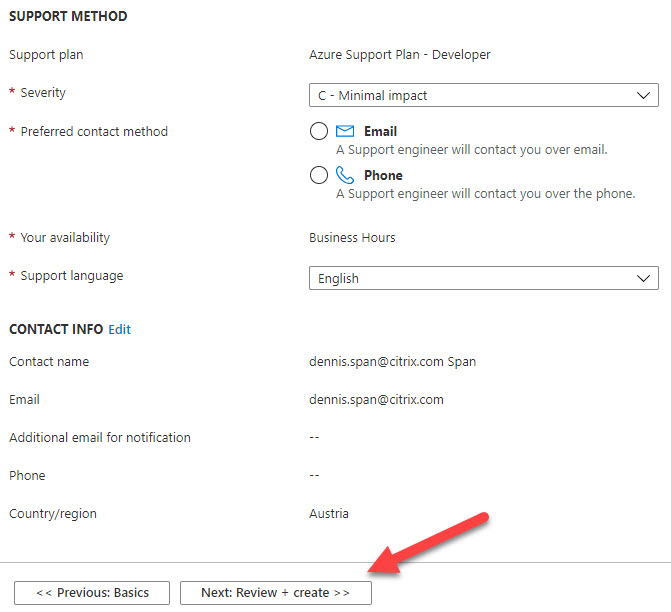
Task: Click the CONTACT INFO heading
Action: click(56, 329)
